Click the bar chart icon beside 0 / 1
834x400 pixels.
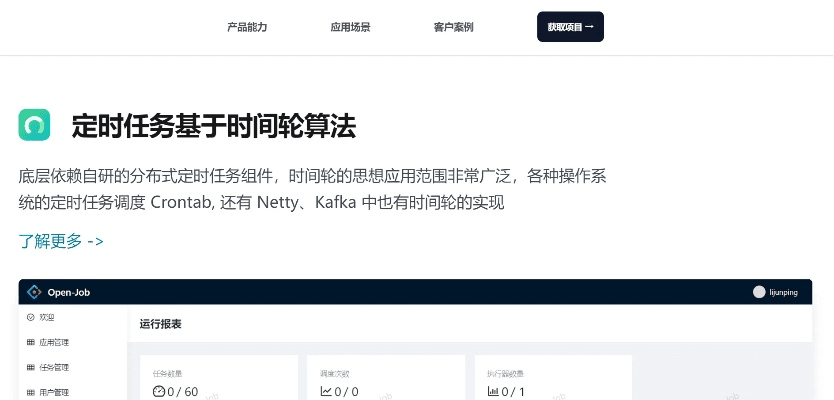tap(493, 392)
